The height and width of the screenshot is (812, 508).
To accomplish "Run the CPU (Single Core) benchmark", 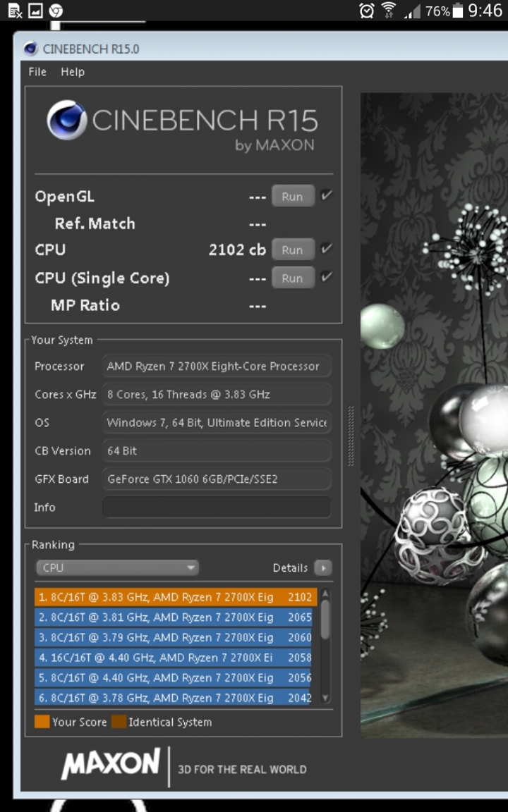I will (293, 278).
